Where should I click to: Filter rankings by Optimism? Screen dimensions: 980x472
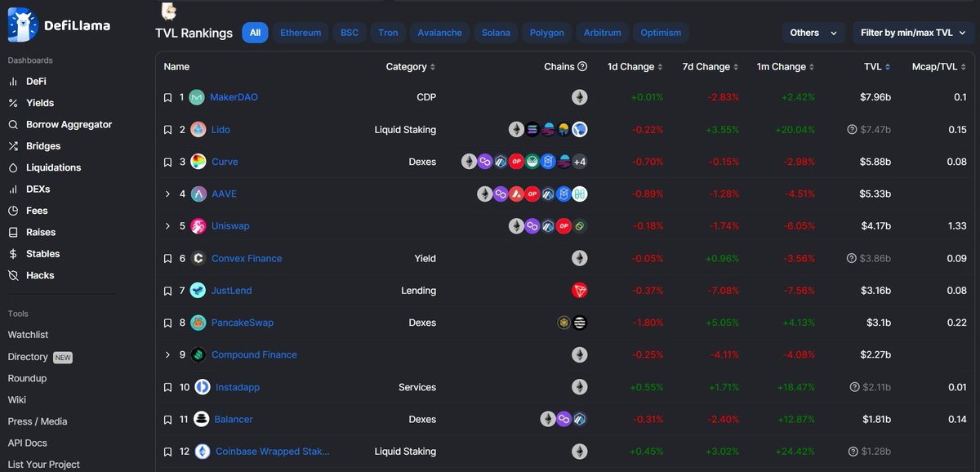[x=661, y=33]
